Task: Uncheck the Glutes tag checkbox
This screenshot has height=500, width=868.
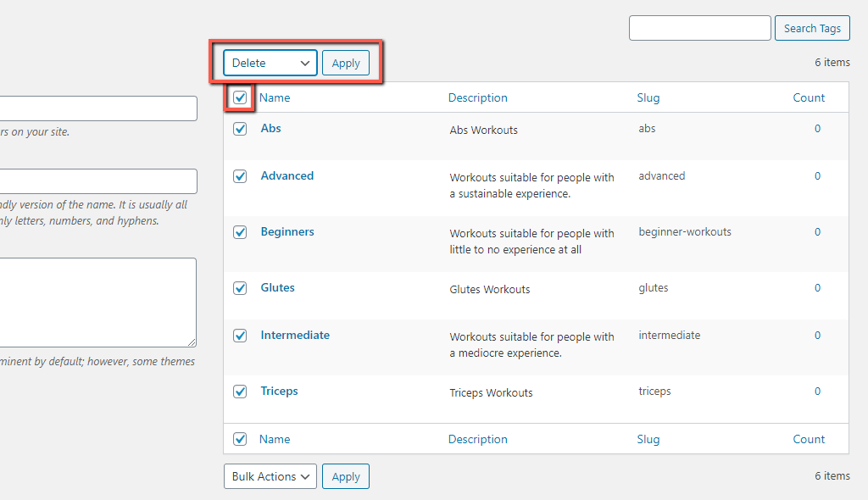Action: (x=240, y=288)
